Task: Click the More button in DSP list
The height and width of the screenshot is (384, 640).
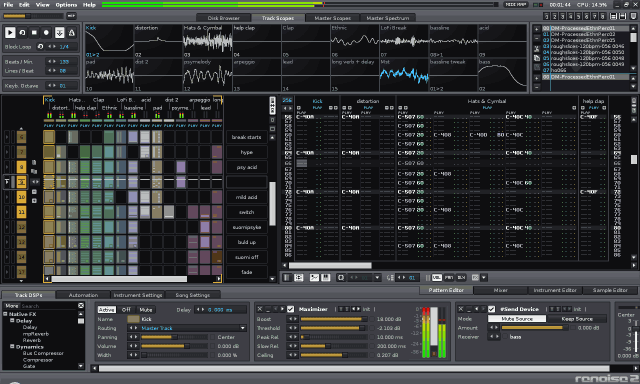Action: pos(12,306)
